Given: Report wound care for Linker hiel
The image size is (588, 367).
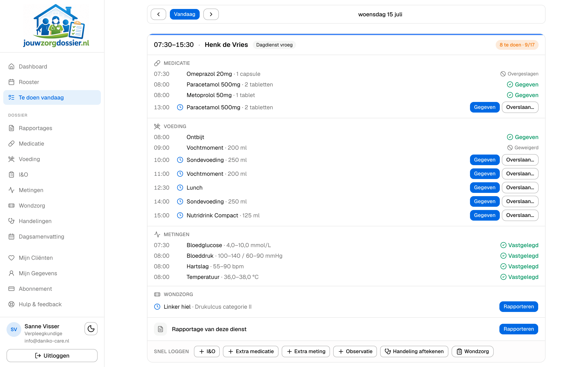Looking at the screenshot, I should pos(519,307).
